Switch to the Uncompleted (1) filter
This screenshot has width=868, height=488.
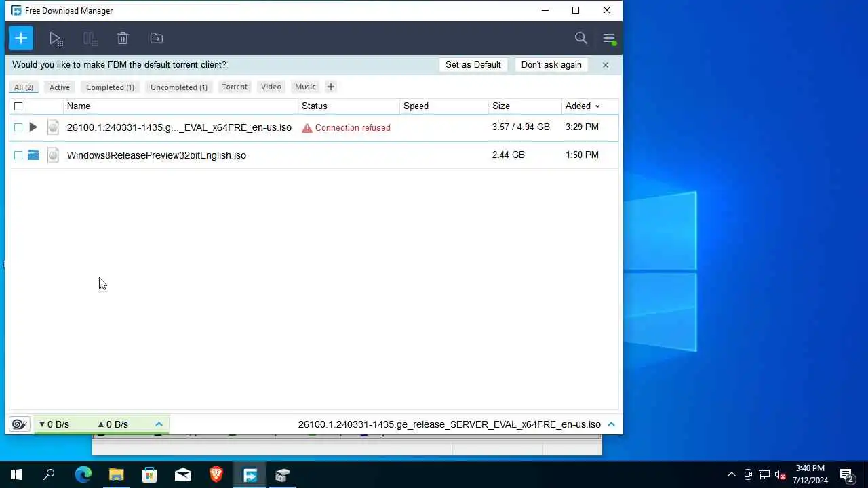coord(179,87)
